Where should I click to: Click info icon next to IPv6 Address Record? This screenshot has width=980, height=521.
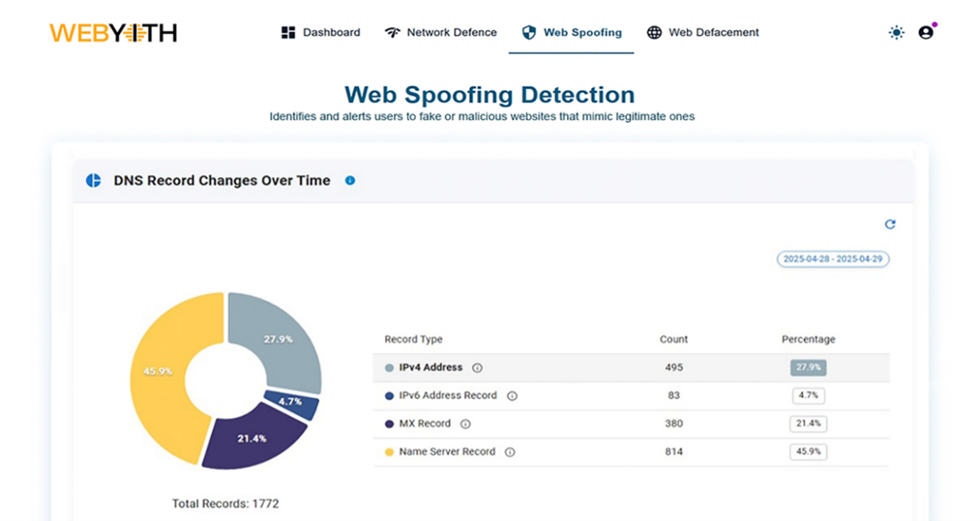(512, 396)
